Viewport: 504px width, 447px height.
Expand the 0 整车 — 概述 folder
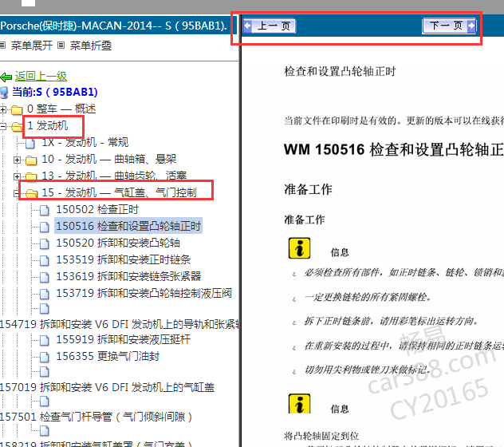point(3,109)
